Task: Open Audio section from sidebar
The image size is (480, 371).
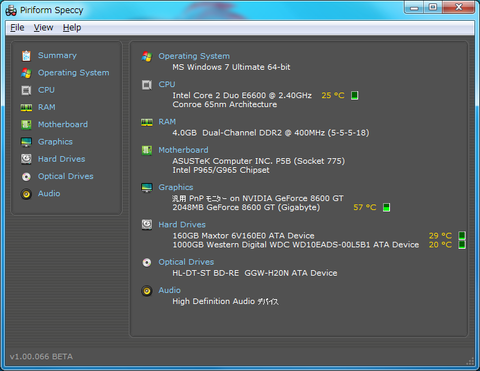Action: 49,194
